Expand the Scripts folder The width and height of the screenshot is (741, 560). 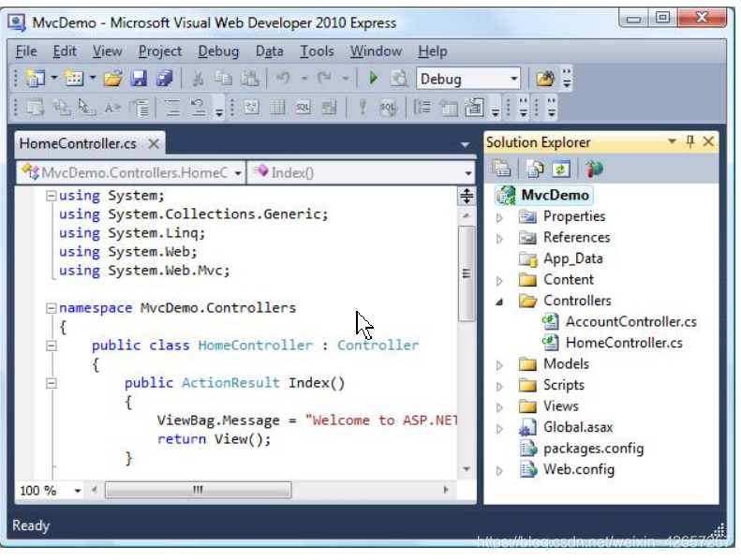click(x=499, y=387)
